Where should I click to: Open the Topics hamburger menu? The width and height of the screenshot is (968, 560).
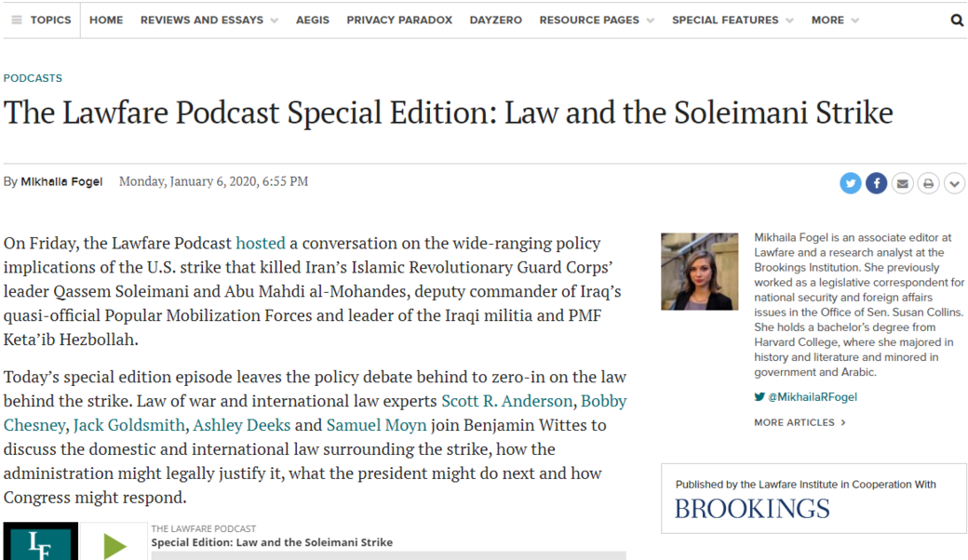click(43, 20)
